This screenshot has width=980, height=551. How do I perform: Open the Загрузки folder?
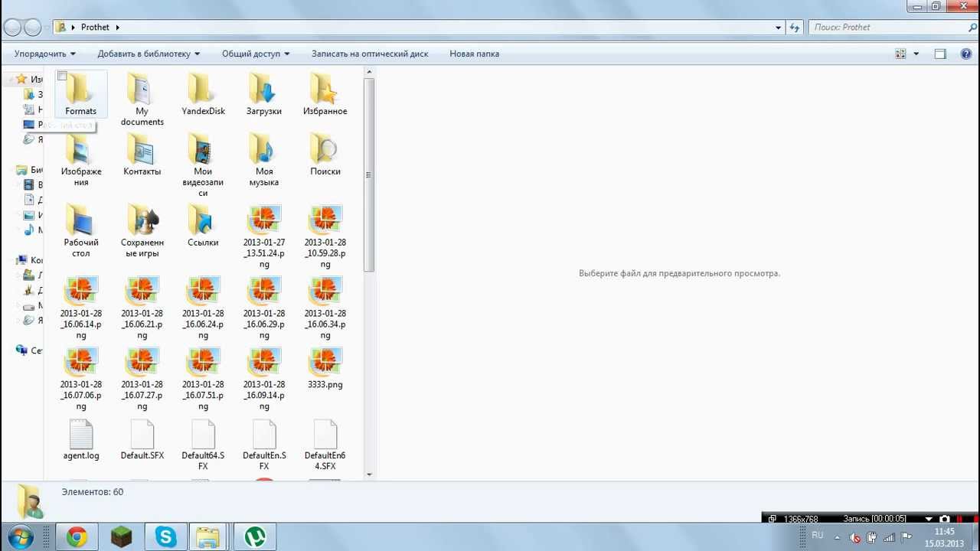264,93
